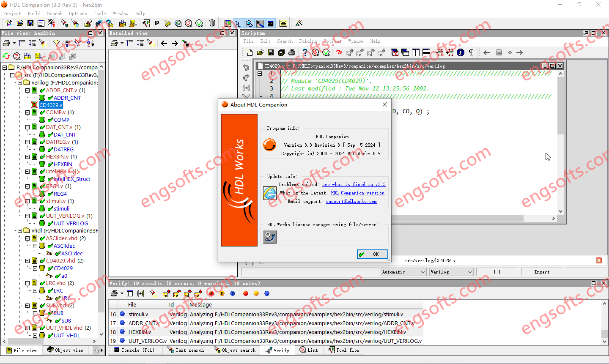Open the Automatic dropdown in Scriptum status bar
The height and width of the screenshot is (364, 609).
tap(403, 272)
